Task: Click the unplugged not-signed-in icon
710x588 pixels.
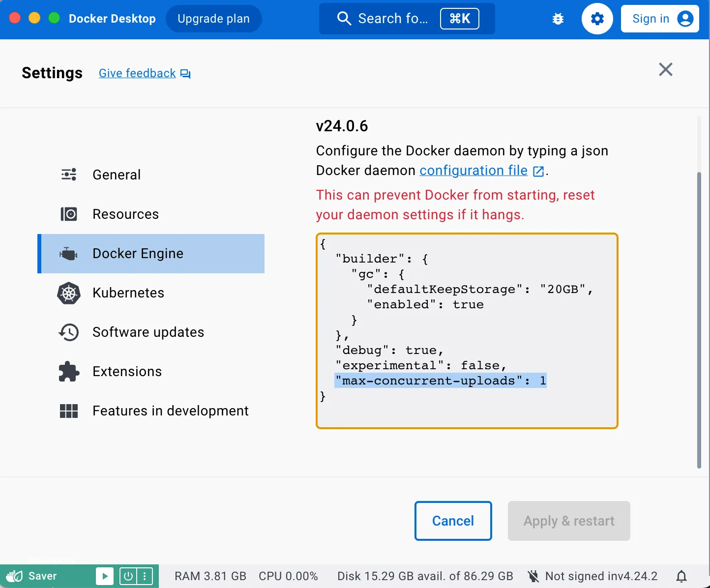Action: pos(533,576)
